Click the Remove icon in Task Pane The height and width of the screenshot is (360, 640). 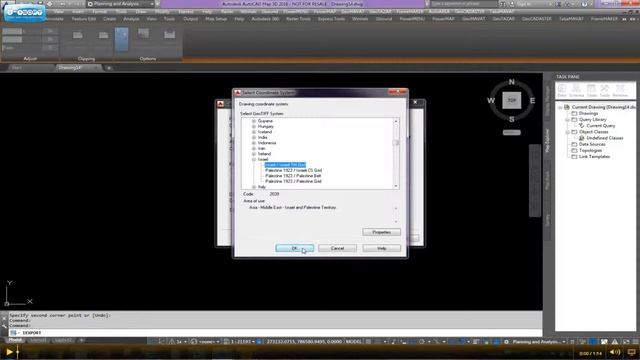[620, 91]
